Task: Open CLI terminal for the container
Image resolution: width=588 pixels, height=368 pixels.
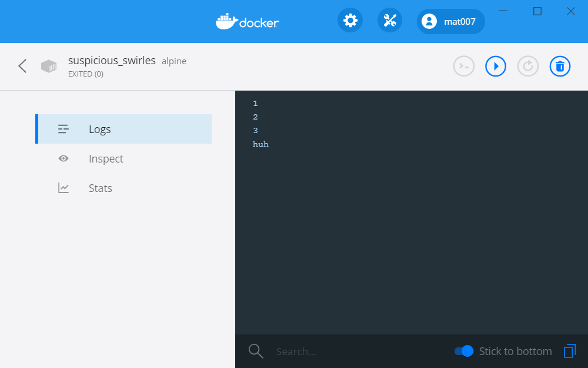Action: (464, 67)
